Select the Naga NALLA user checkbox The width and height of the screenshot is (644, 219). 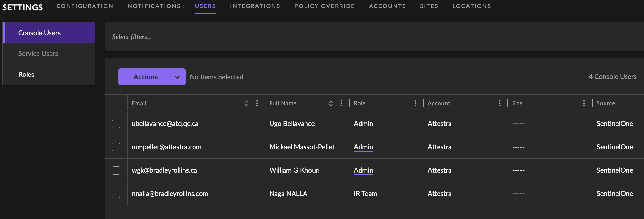(x=116, y=194)
